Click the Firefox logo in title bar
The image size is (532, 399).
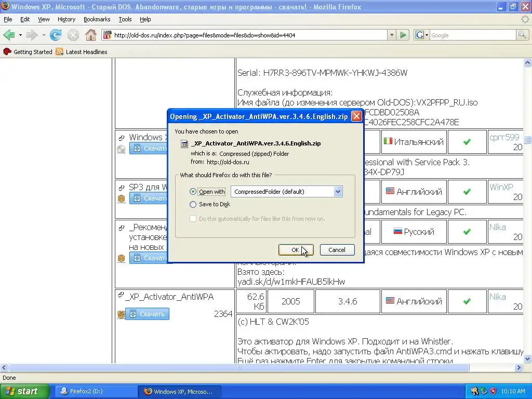5,6
